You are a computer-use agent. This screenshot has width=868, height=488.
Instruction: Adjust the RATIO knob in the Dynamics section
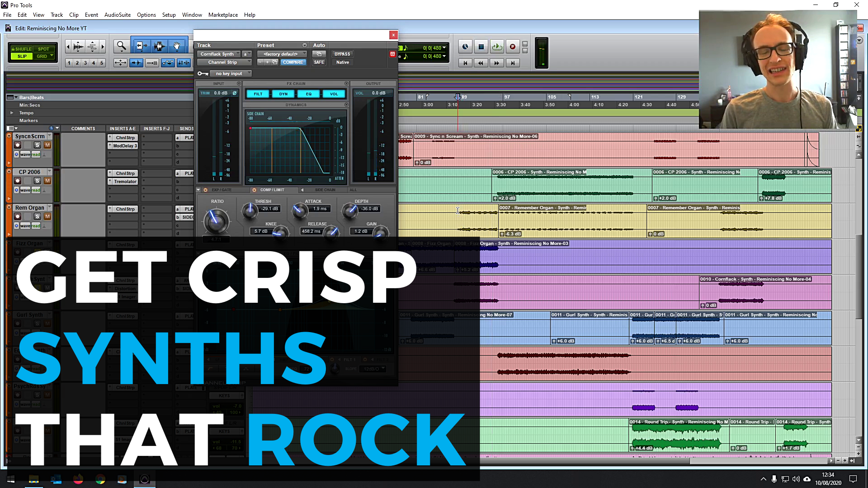click(x=216, y=221)
